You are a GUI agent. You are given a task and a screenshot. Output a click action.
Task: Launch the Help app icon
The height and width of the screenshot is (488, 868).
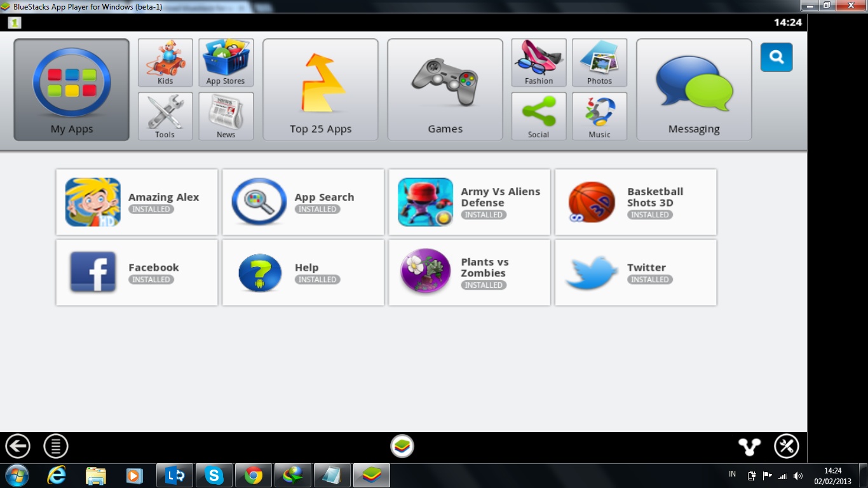260,273
